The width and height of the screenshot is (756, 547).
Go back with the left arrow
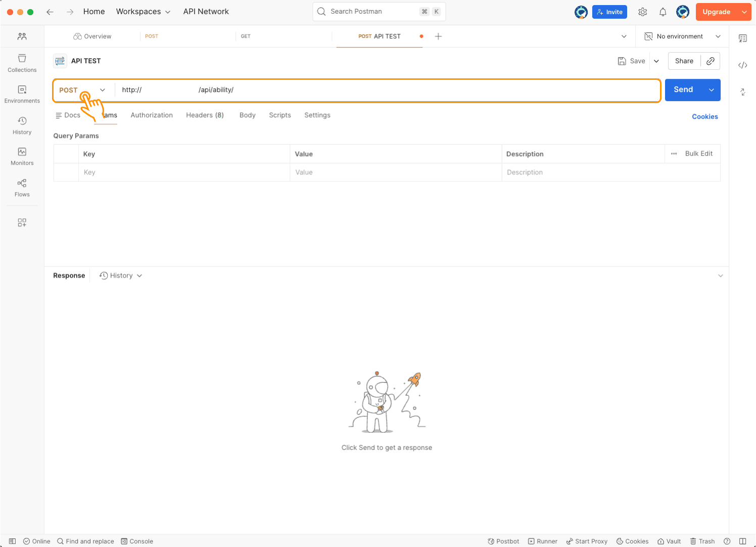[50, 12]
